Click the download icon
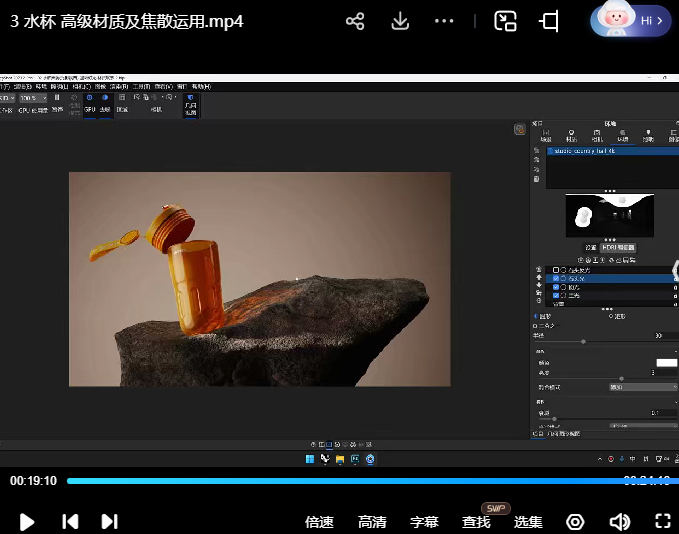Image resolution: width=679 pixels, height=534 pixels. click(400, 21)
